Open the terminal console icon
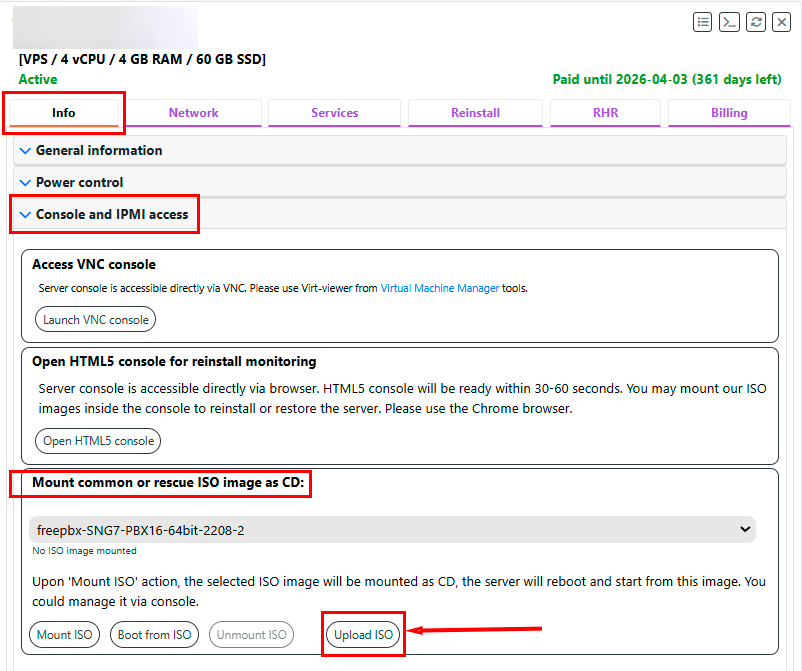 click(x=730, y=22)
